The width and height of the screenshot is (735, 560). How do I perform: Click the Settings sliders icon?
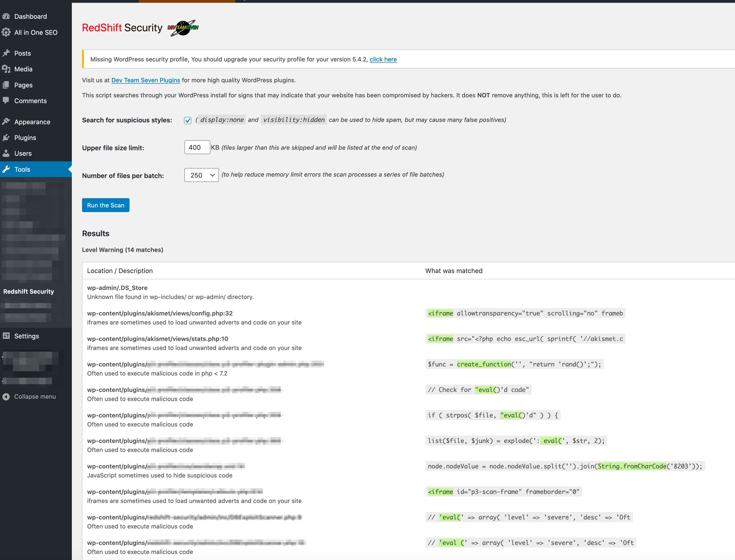[6, 336]
